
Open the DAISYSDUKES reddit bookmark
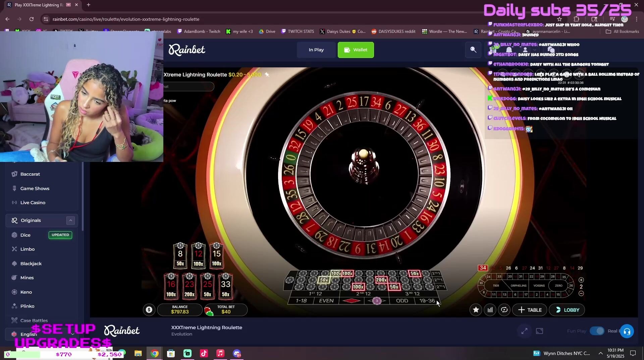(x=393, y=32)
